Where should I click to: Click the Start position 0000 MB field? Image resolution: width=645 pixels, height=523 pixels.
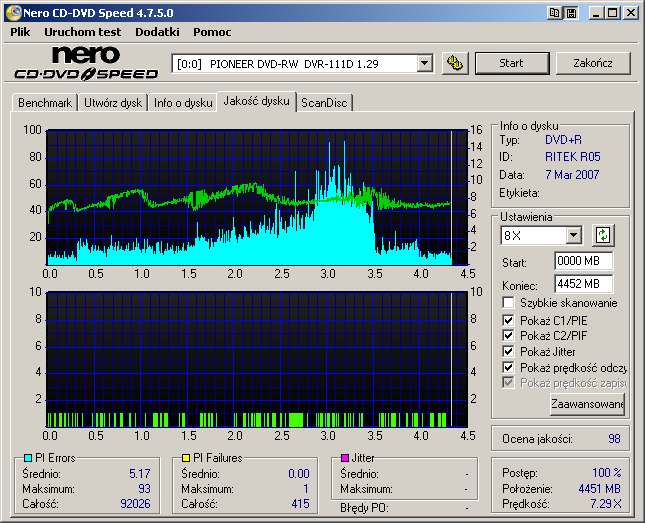pos(583,261)
